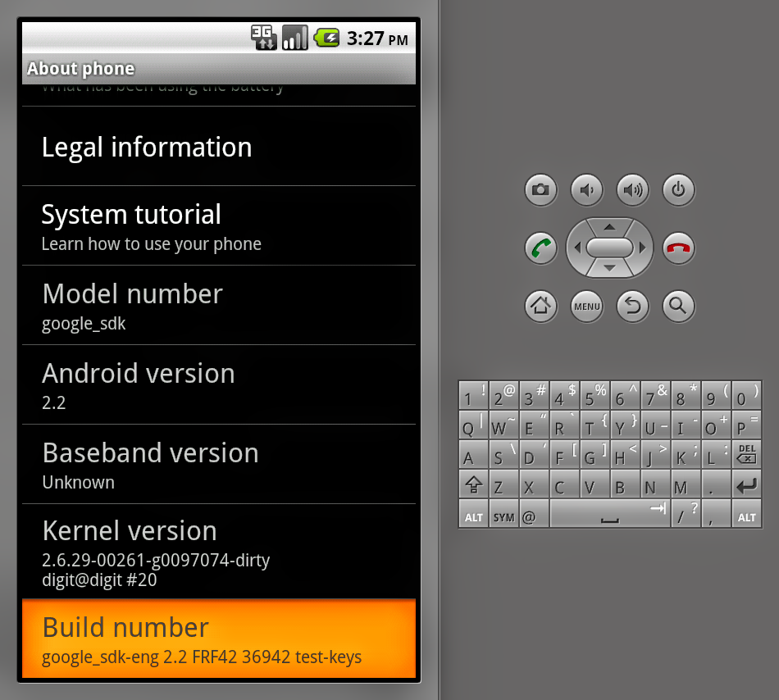The width and height of the screenshot is (779, 700).
Task: Tap the highlighted Build number entry
Action: (219, 639)
